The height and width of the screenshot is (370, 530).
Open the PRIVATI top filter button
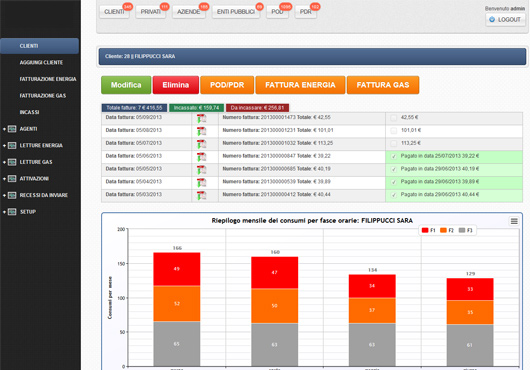(x=150, y=12)
